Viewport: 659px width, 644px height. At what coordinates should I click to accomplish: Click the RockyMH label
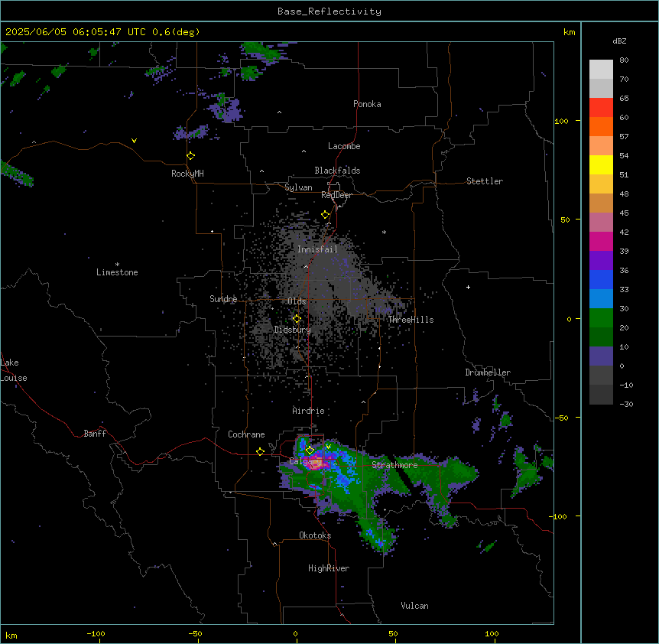[x=187, y=174]
